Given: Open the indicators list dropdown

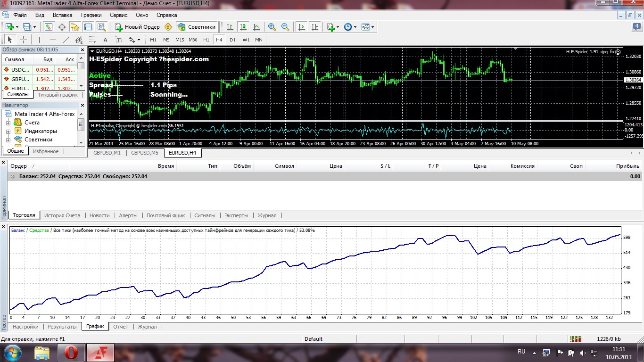Looking at the screenshot, I should pos(333,27).
